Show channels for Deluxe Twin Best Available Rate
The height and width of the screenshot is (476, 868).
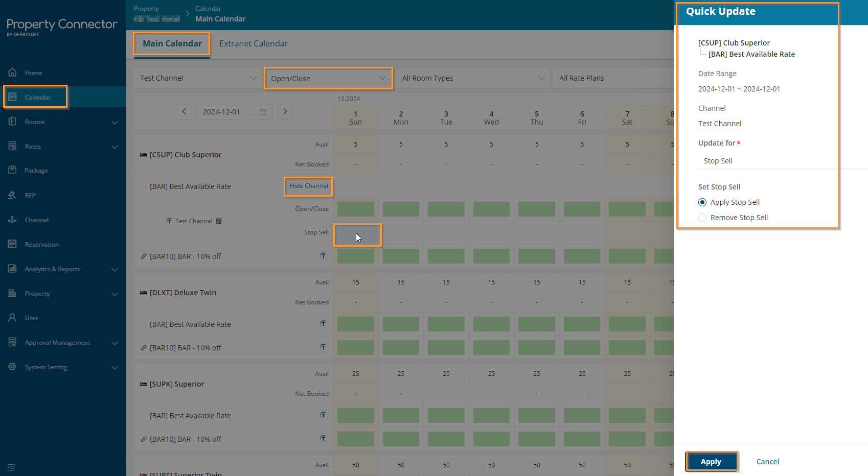(x=323, y=323)
